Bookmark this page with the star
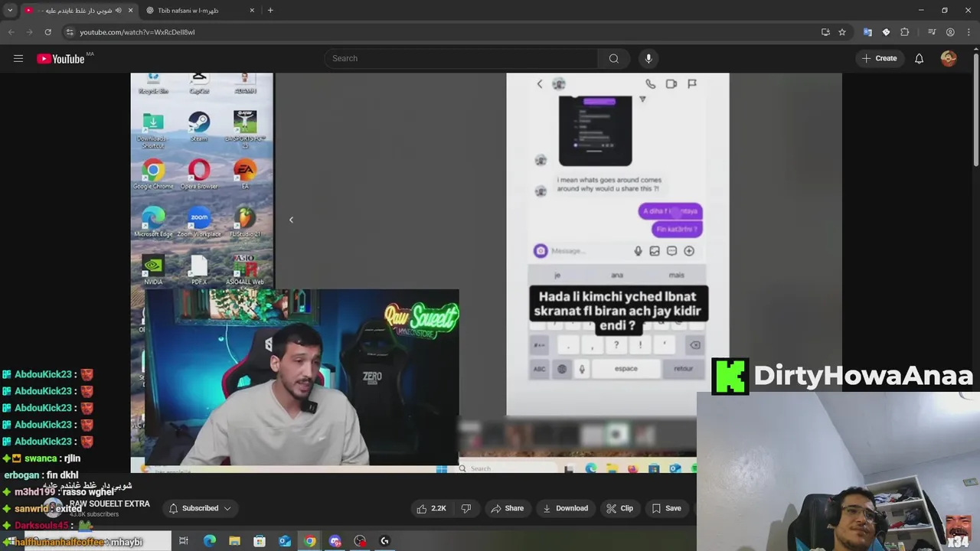Image resolution: width=980 pixels, height=551 pixels. pos(842,32)
